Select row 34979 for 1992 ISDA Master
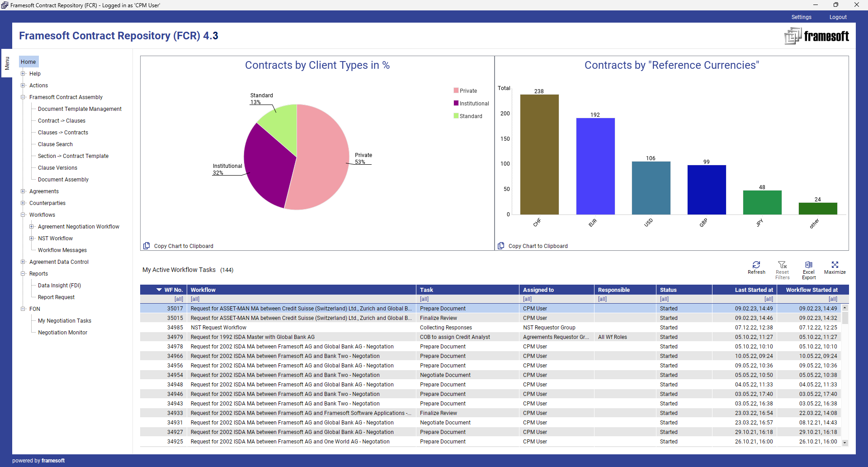The width and height of the screenshot is (868, 467). [491, 337]
